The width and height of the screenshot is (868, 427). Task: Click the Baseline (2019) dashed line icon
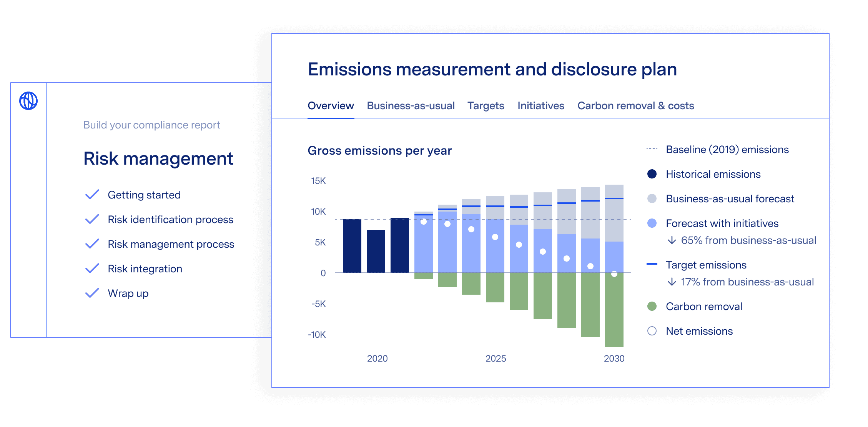[x=652, y=149]
